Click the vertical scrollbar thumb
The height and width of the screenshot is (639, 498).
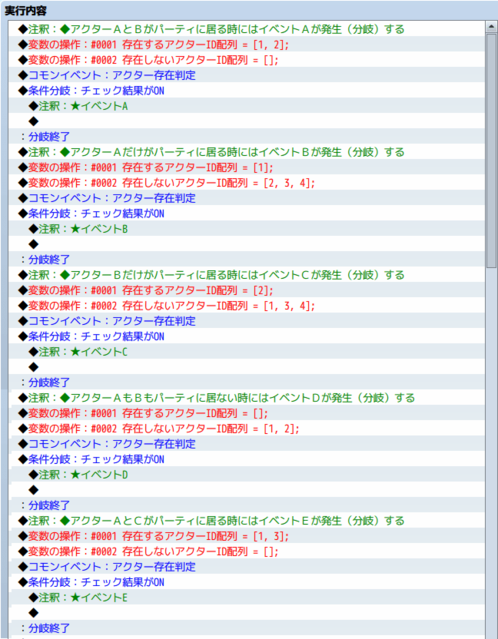pos(491,151)
